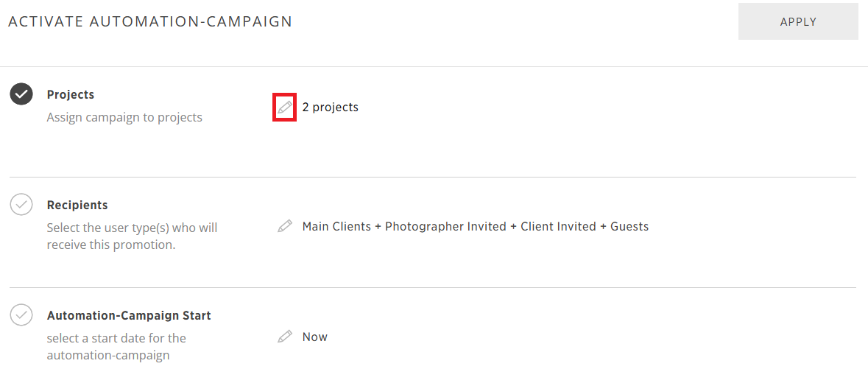The width and height of the screenshot is (868, 369).
Task: Click the 'select a start date' description
Action: click(x=117, y=346)
